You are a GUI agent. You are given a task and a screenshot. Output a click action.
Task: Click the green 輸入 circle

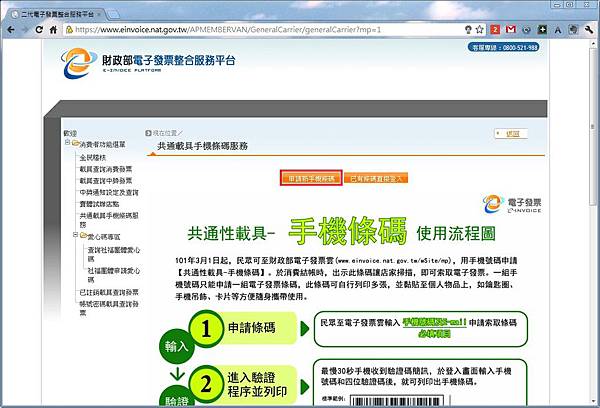[x=177, y=346]
